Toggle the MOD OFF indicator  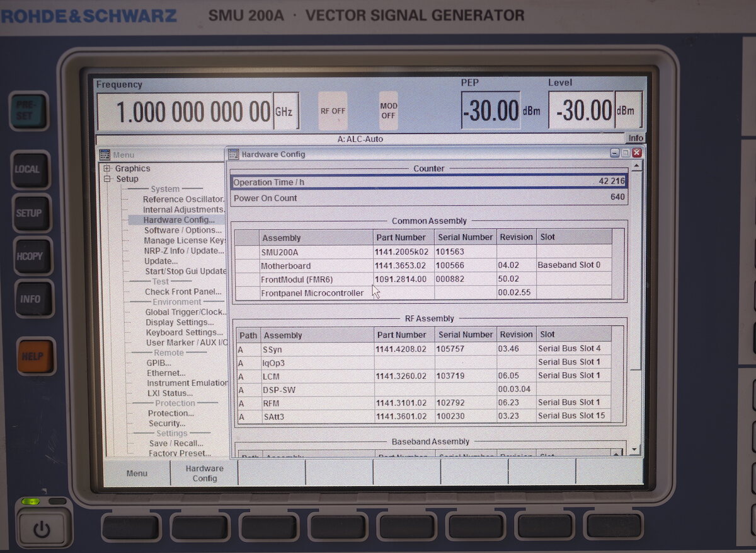[x=388, y=111]
